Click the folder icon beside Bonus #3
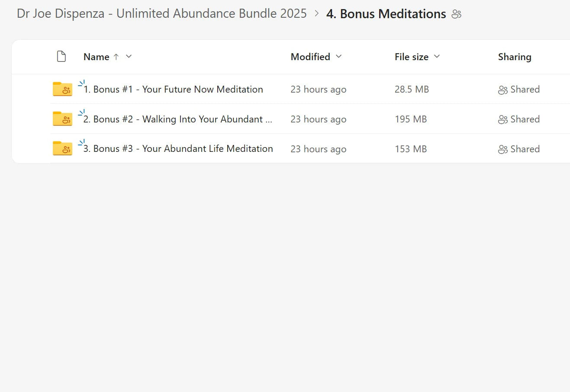The image size is (570, 392). click(62, 148)
